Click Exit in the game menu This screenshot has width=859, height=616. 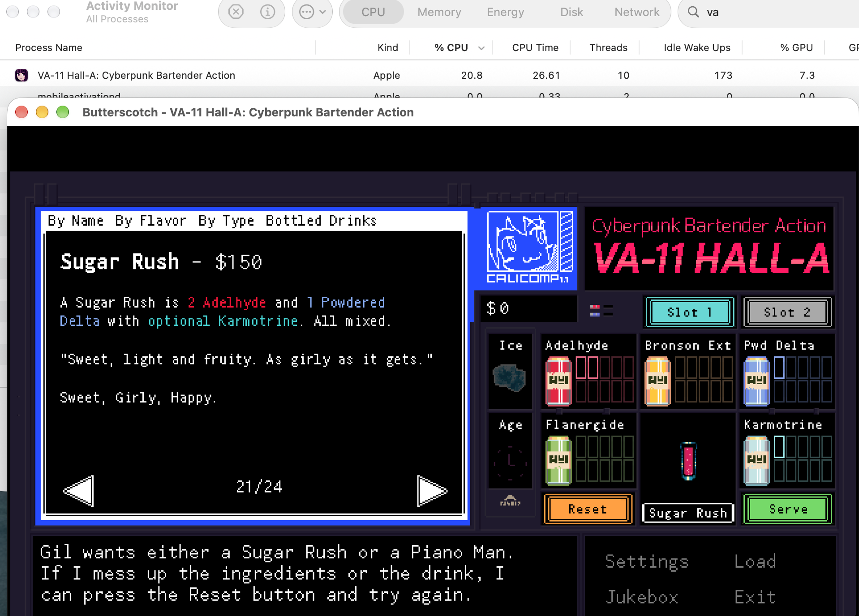tap(755, 597)
